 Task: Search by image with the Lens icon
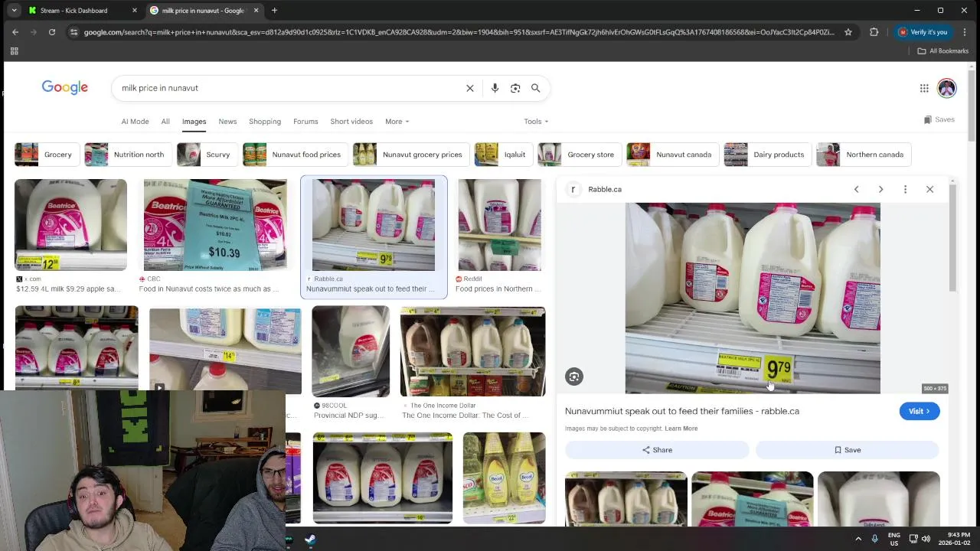(x=515, y=88)
